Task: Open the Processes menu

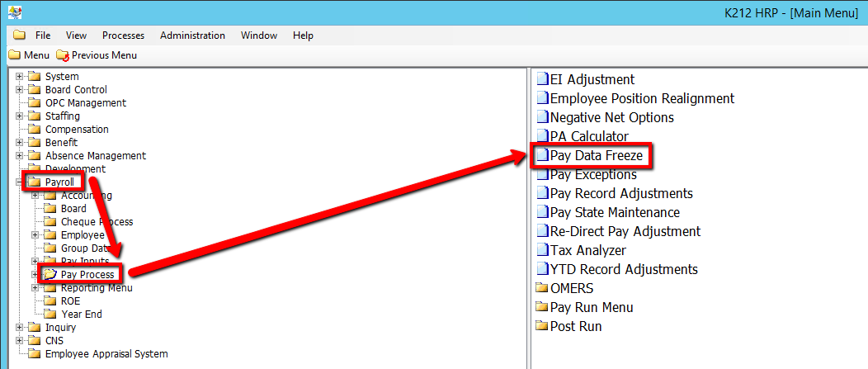Action: coord(123,35)
